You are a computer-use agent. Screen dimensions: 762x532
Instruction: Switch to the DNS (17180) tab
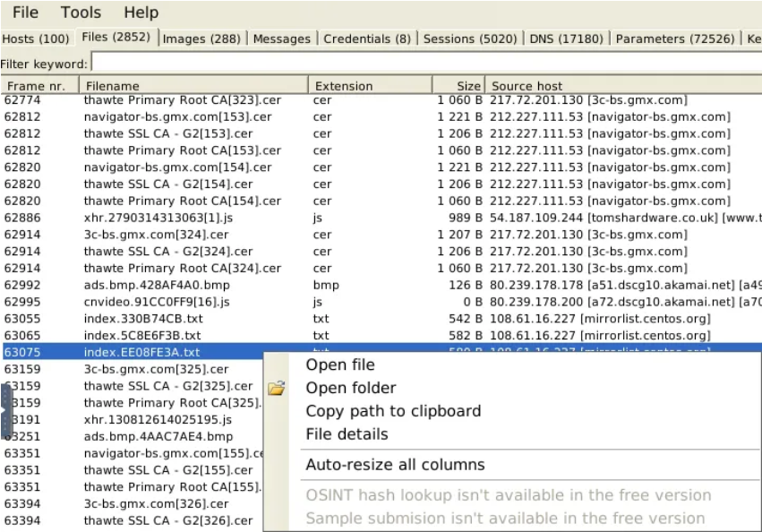(566, 39)
